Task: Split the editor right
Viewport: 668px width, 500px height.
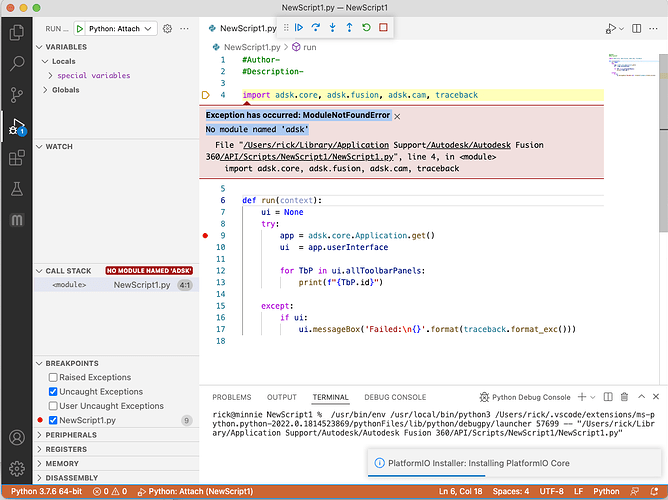Action: click(636, 29)
